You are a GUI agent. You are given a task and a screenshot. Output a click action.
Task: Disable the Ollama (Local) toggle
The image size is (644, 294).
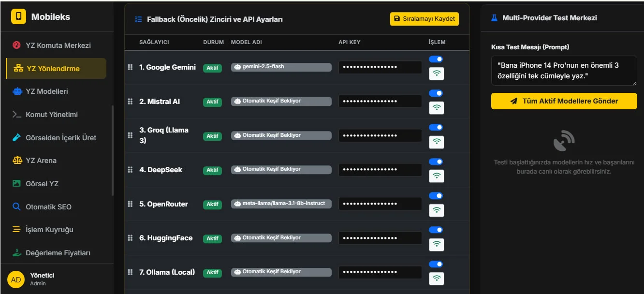point(436,264)
